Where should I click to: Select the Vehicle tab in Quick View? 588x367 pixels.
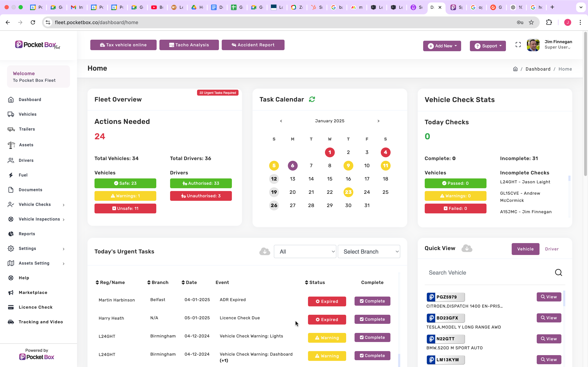point(525,249)
